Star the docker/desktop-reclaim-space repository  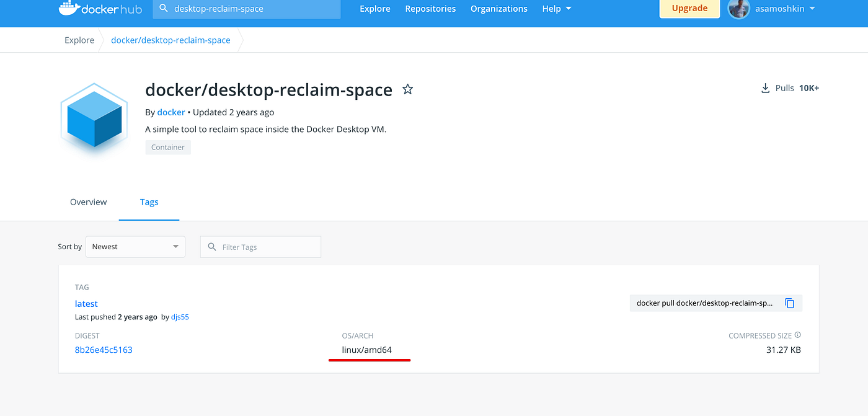point(407,89)
